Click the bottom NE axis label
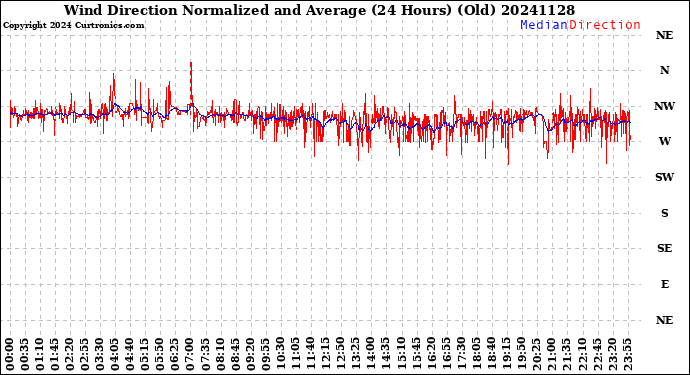Viewport: 690px width, 375px height. coord(664,320)
